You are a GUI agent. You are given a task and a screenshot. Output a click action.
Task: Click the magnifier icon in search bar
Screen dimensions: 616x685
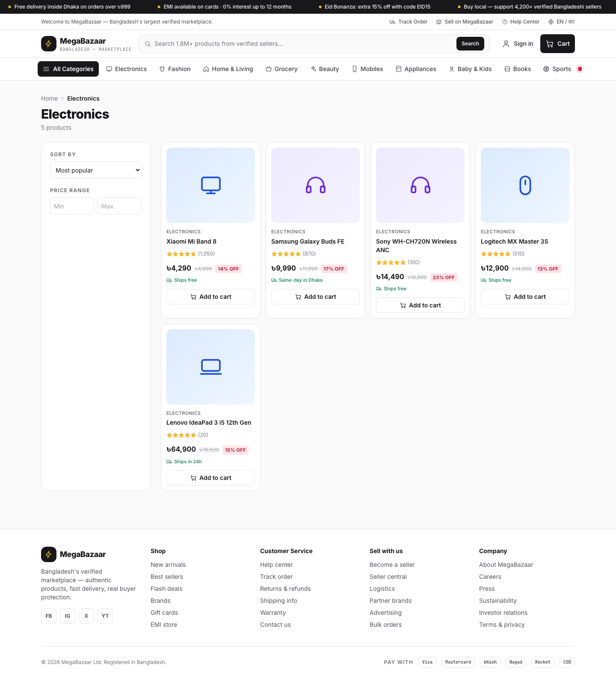point(148,44)
